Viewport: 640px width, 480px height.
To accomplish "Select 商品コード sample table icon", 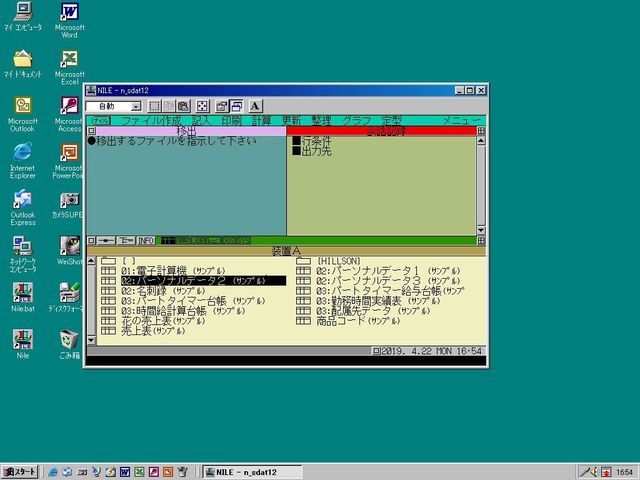I will click(x=304, y=321).
